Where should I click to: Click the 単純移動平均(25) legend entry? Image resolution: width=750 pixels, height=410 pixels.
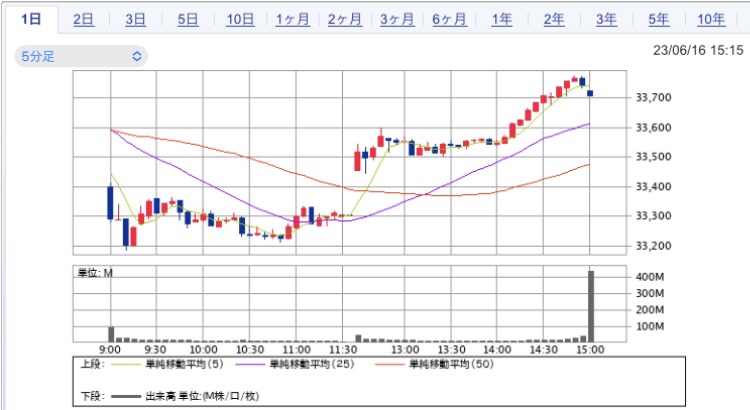312,365
